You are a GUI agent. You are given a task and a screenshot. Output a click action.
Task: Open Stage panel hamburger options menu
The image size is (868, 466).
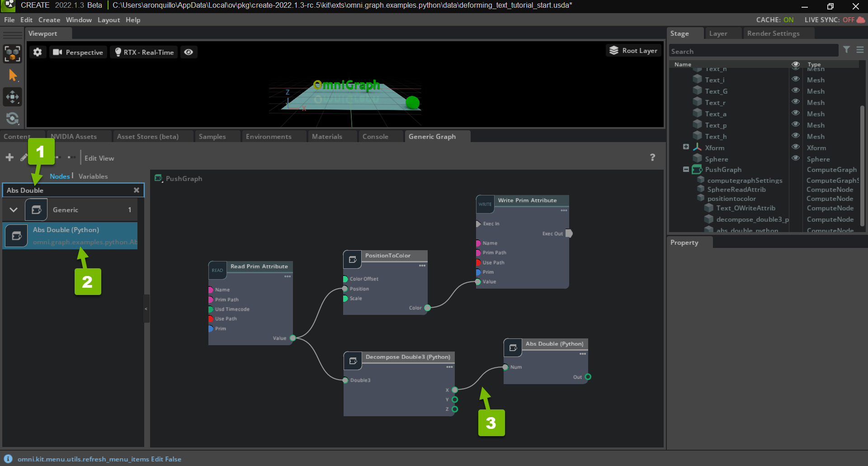(x=860, y=50)
